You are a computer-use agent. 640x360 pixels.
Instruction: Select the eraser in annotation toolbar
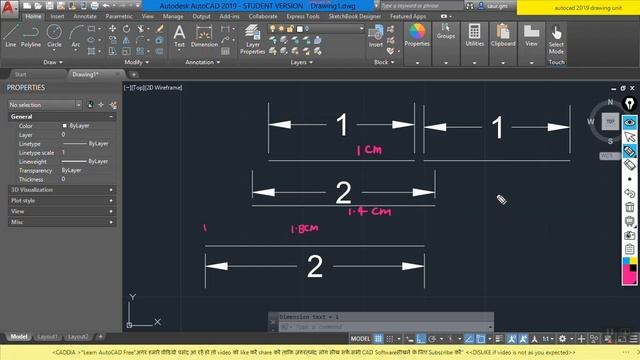click(630, 165)
